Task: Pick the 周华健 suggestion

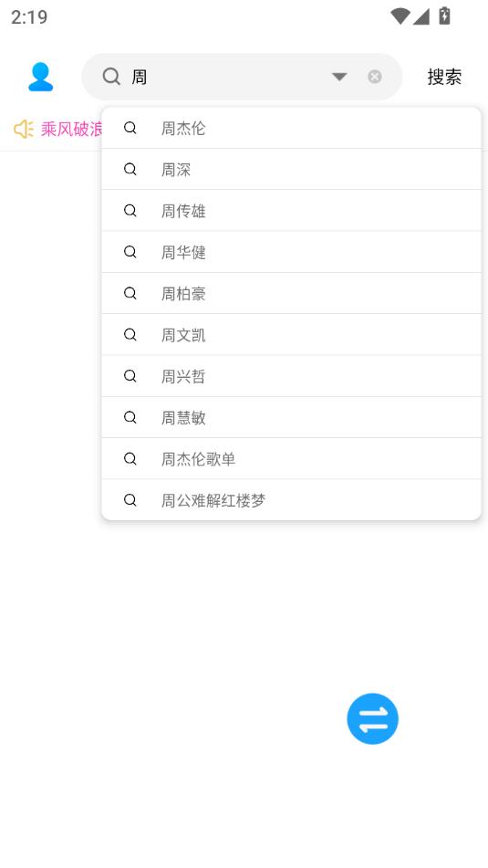Action: tap(292, 252)
